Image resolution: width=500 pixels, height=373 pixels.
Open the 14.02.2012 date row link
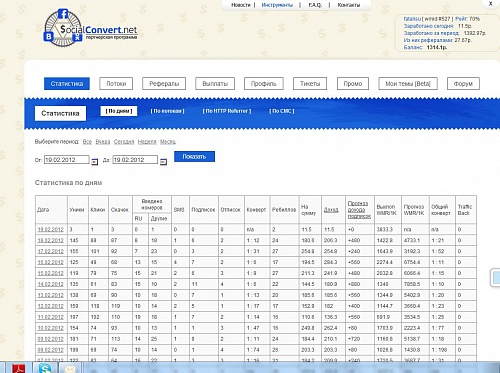click(50, 284)
